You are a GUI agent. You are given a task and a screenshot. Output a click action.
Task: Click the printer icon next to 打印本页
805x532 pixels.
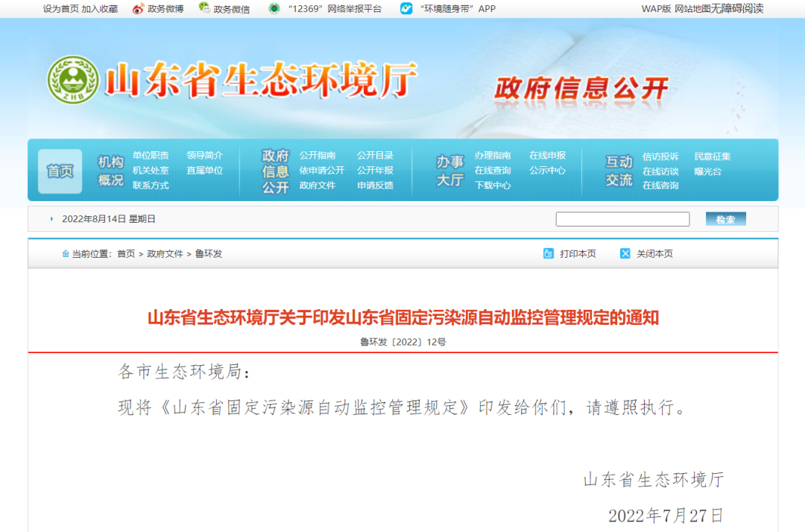pos(548,253)
